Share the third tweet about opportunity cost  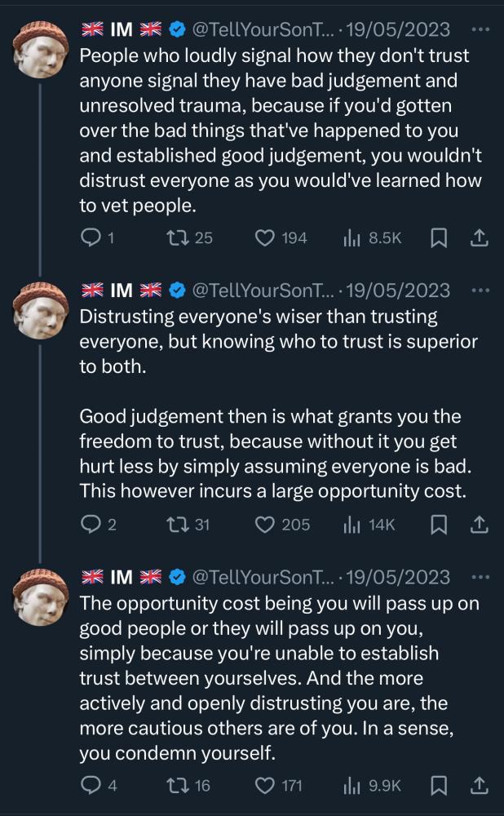tap(480, 785)
